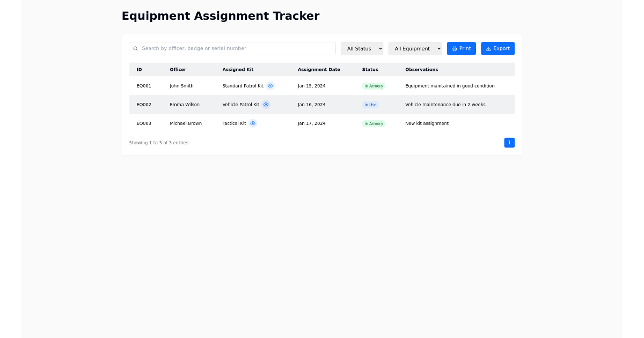This screenshot has width=644, height=338.
Task: Expand the Status filter options
Action: tap(362, 48)
